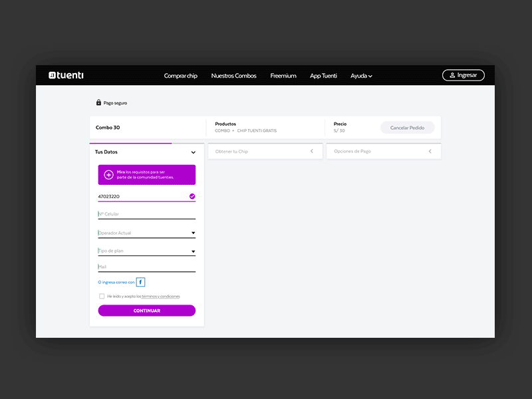Open the Operador Actual dropdown
This screenshot has height=399, width=532.
(x=146, y=232)
